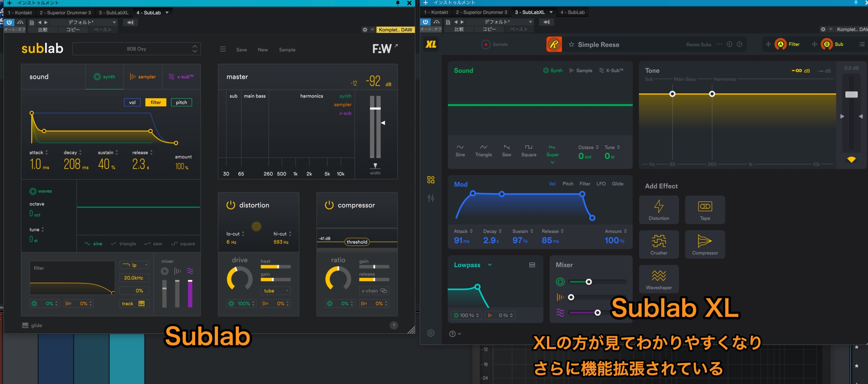Add the Crusher effect
Screen dimensions: 868x384
click(x=659, y=244)
